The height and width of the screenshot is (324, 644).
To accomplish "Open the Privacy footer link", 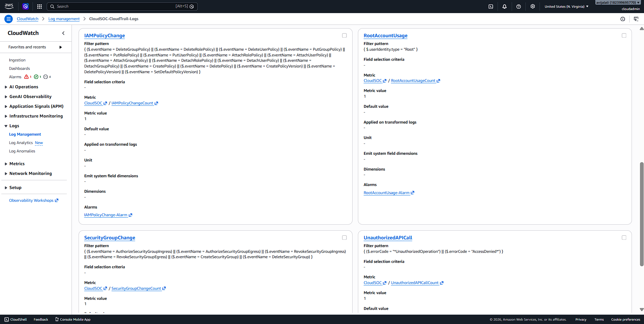I will [581, 319].
